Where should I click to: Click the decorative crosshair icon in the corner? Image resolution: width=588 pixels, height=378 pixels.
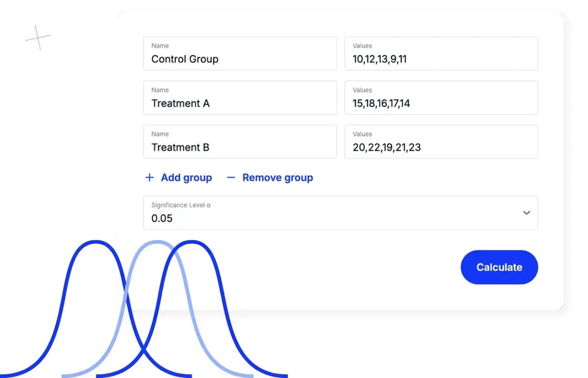pos(38,38)
